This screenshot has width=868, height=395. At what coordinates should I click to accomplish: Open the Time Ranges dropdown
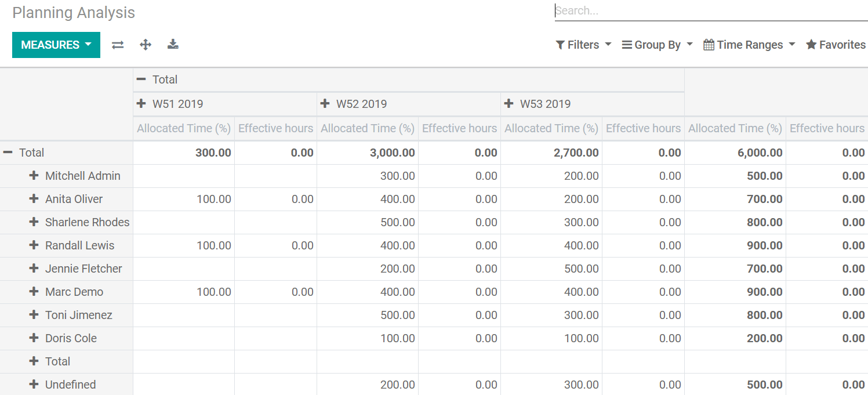[749, 45]
